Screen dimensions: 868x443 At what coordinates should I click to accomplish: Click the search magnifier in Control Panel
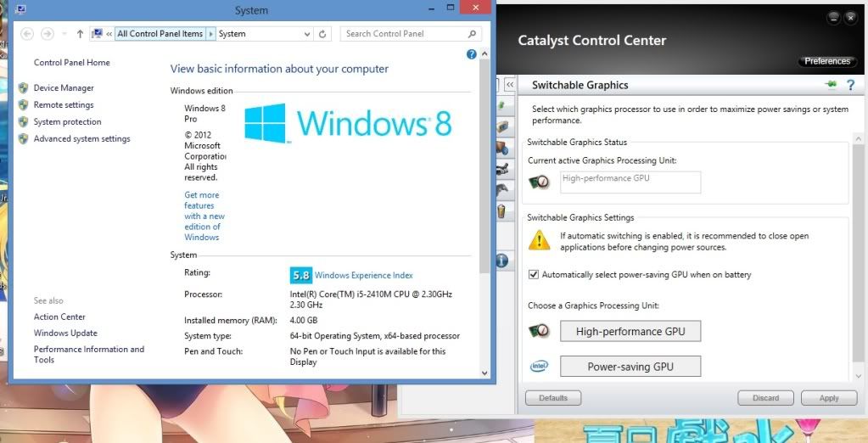(x=472, y=34)
